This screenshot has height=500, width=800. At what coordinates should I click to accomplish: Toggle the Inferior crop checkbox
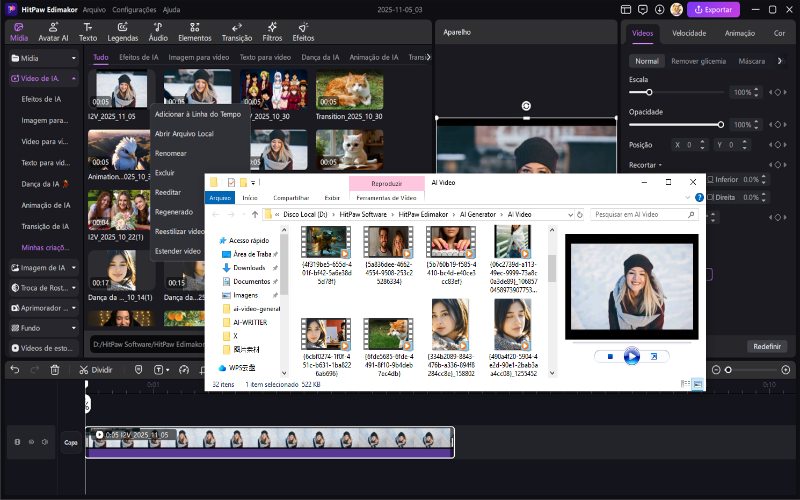(x=709, y=180)
